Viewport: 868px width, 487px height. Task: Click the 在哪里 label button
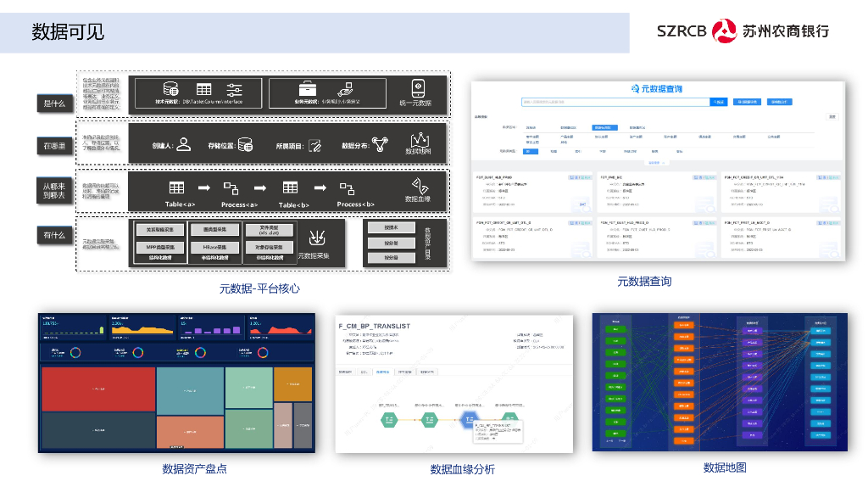click(x=55, y=146)
